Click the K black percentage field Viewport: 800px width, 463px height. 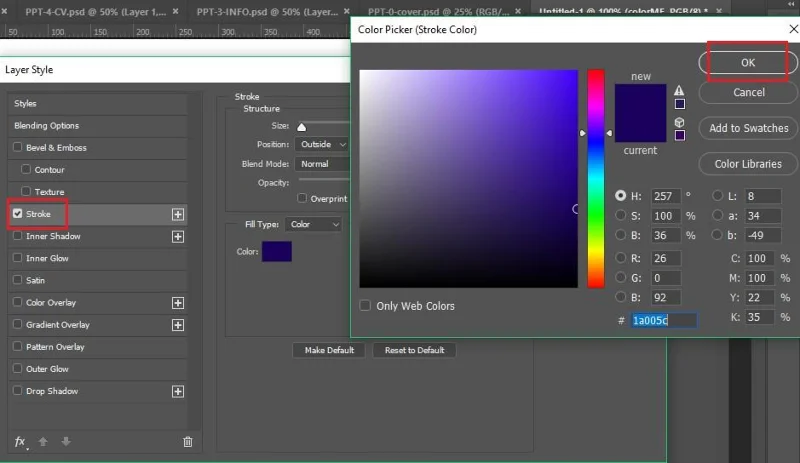(x=759, y=317)
